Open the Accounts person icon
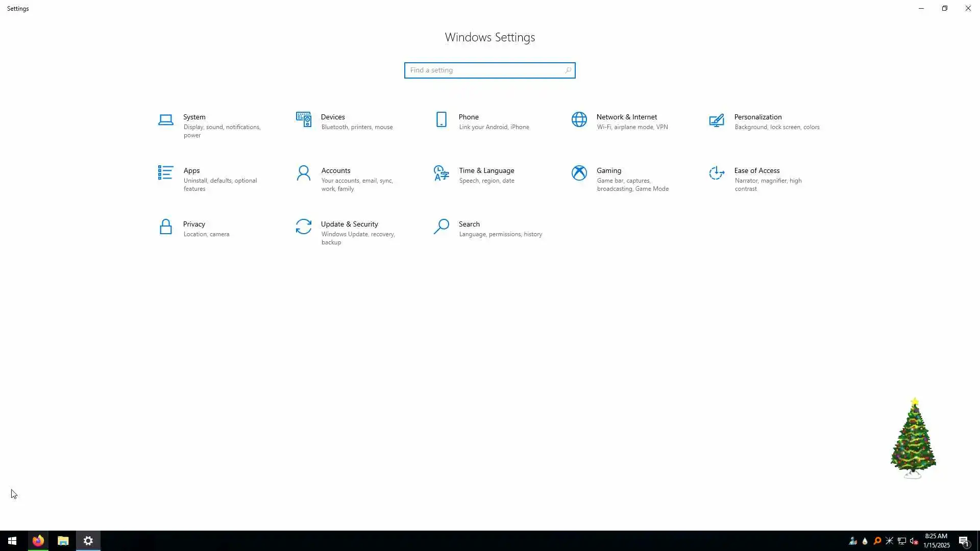 303,173
